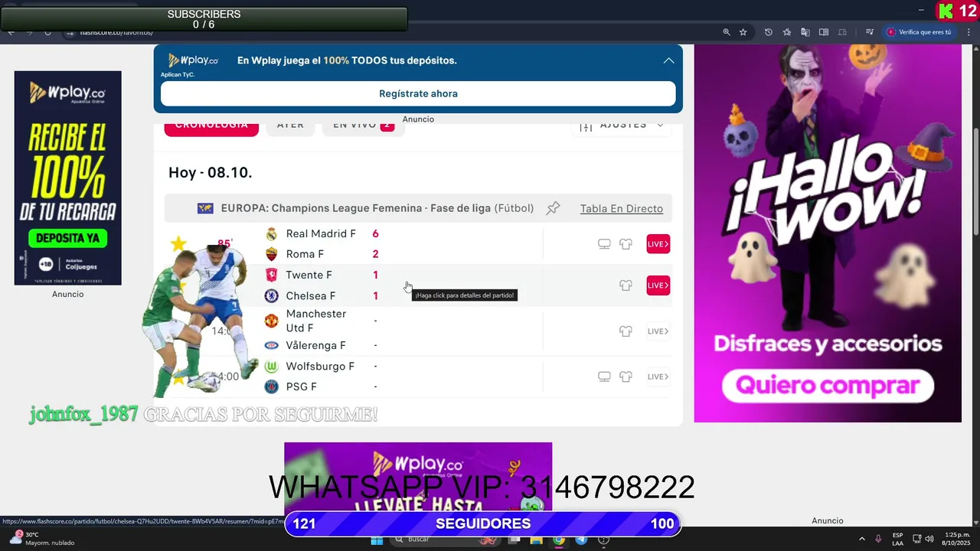Click the Champions League Femenina league title
Viewport: 980px width, 551px height.
coord(377,208)
